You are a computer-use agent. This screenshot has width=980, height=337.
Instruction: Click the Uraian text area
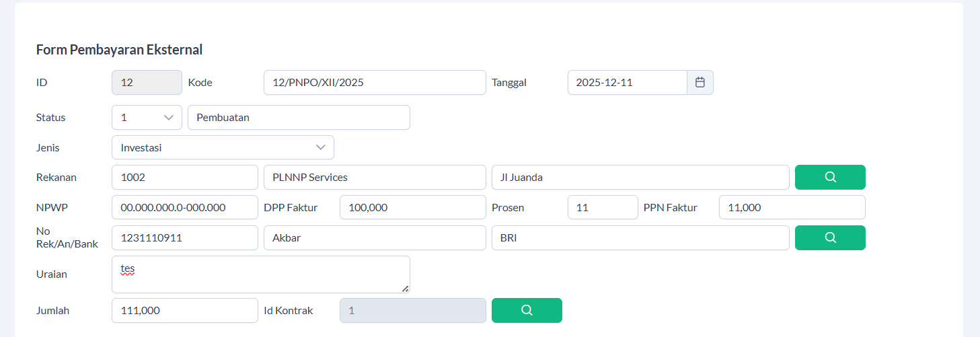point(260,274)
